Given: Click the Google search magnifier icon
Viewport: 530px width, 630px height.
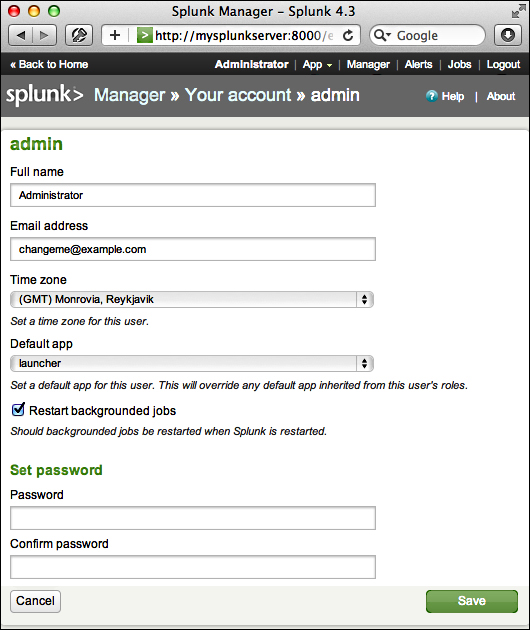Looking at the screenshot, I should 381,35.
